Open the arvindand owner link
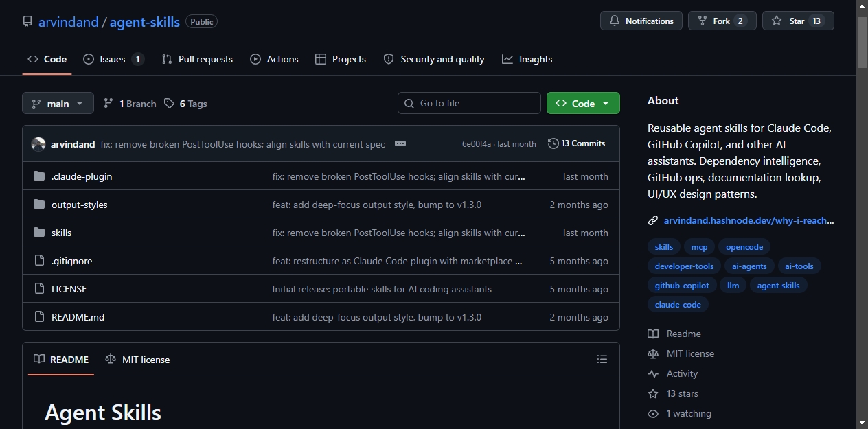 [68, 22]
